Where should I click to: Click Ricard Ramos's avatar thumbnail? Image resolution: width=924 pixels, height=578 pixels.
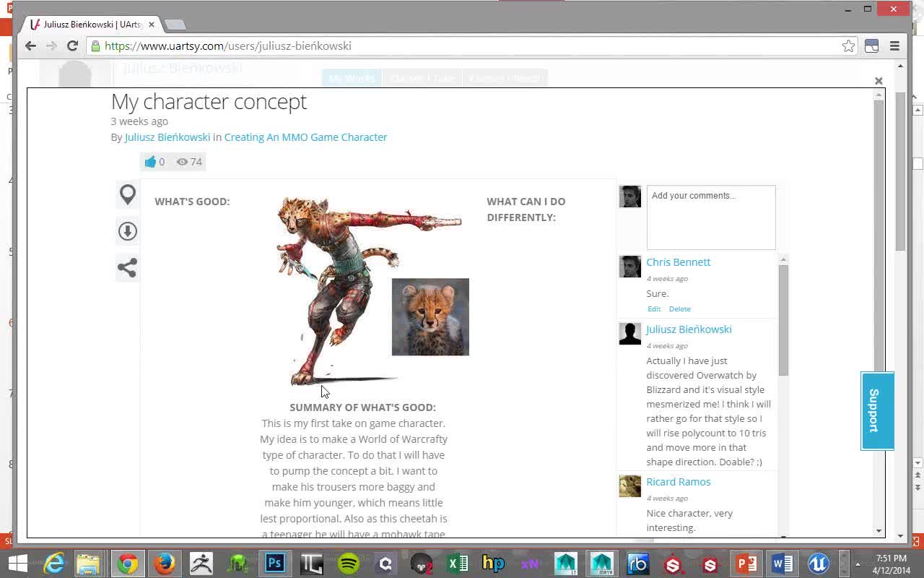coord(630,486)
